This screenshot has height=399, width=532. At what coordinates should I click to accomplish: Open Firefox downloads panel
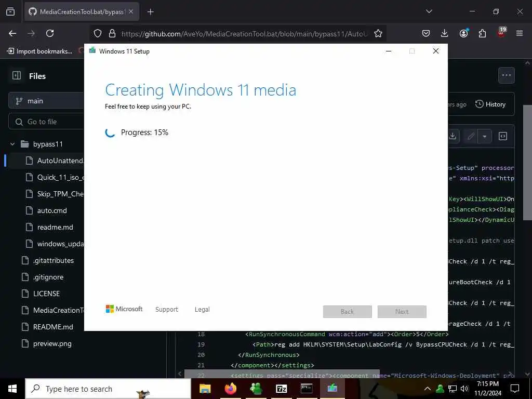coord(445,33)
